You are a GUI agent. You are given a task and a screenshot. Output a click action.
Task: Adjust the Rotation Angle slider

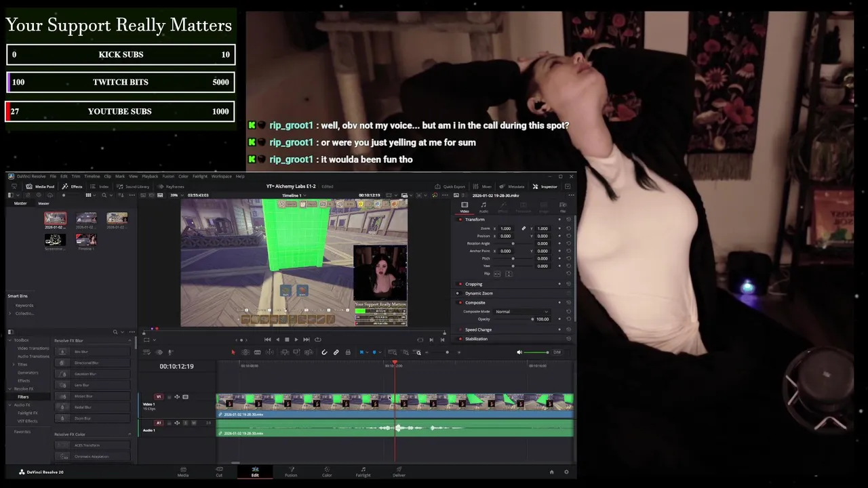click(513, 243)
